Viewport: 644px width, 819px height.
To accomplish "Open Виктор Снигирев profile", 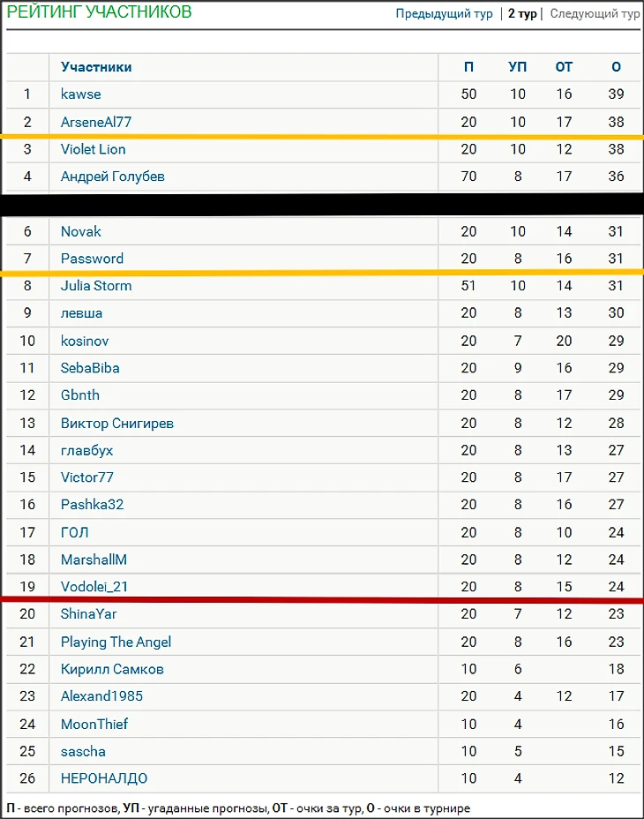I will click(x=117, y=423).
